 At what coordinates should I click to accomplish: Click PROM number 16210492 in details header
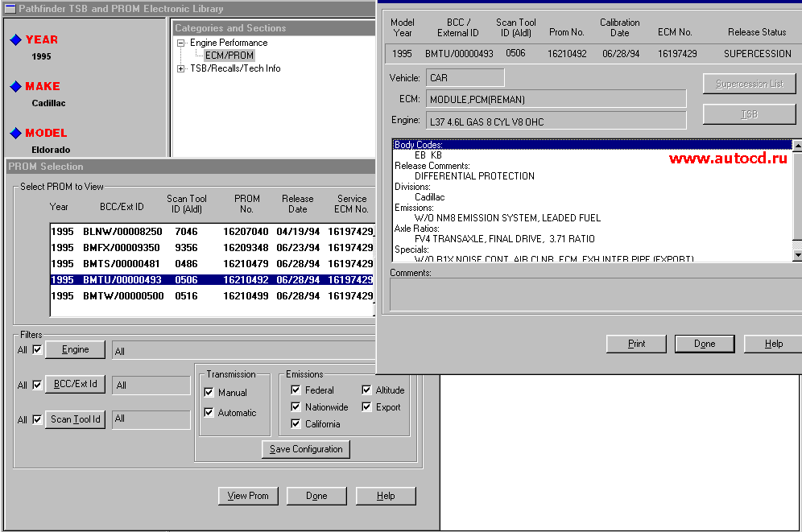[567, 54]
